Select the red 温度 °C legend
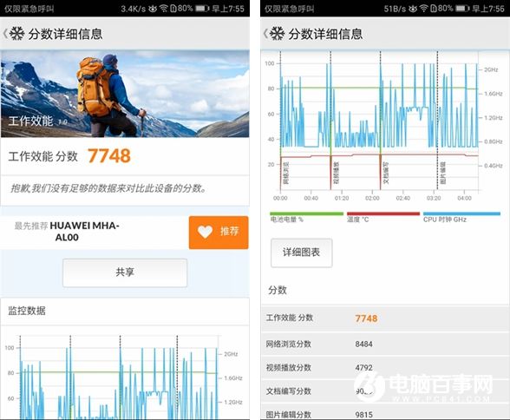Screen dimensions: 510x420 [x=383, y=217]
